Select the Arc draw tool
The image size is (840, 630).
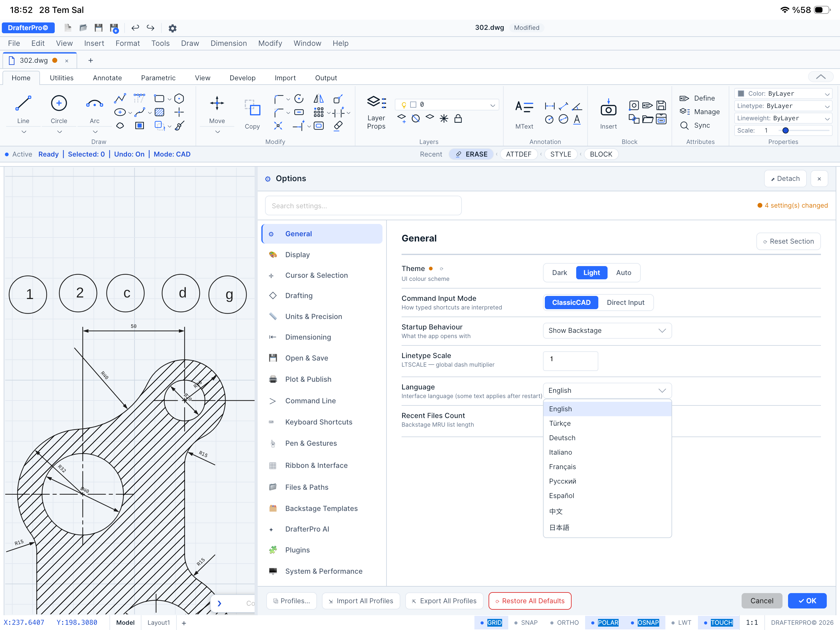coord(95,109)
